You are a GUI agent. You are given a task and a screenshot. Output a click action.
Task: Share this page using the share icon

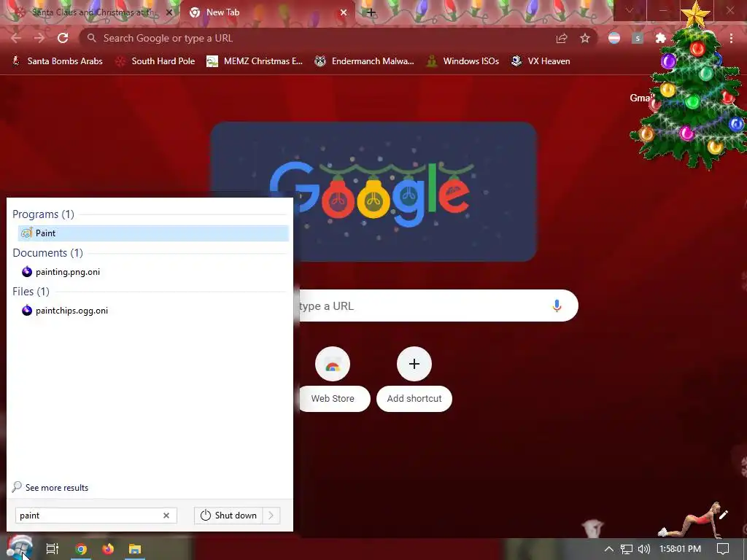pyautogui.click(x=562, y=38)
